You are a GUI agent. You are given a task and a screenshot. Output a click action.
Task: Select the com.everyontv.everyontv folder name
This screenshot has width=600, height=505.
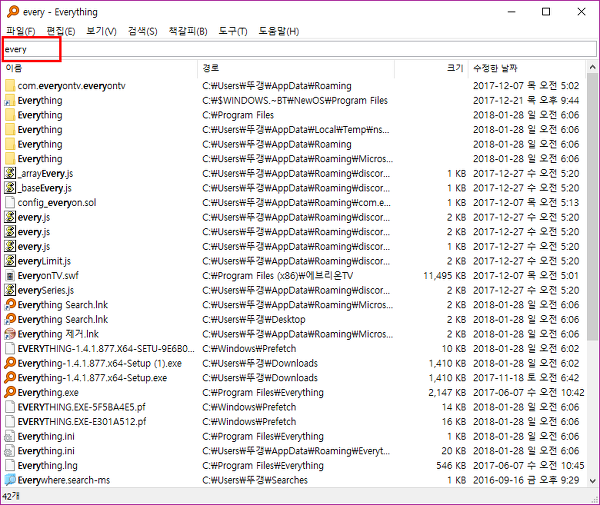71,86
